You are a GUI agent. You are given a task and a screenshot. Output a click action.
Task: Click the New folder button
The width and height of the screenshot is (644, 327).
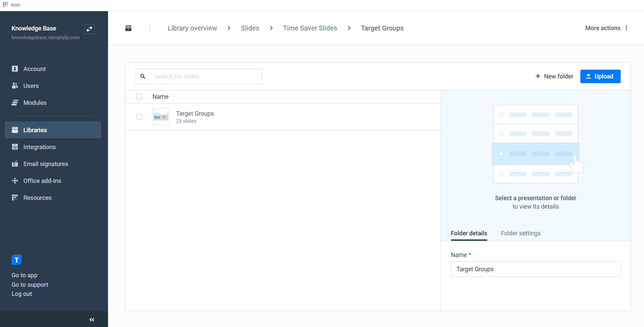pyautogui.click(x=554, y=76)
